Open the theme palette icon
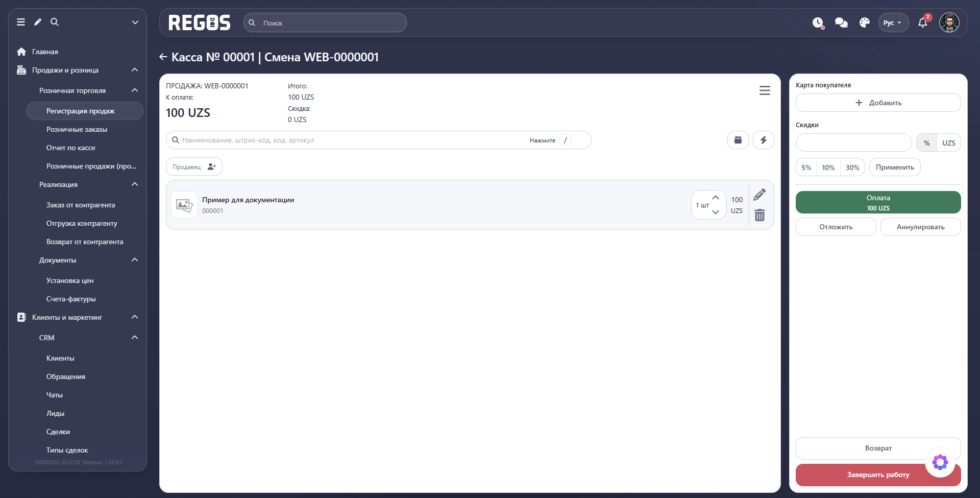 865,22
